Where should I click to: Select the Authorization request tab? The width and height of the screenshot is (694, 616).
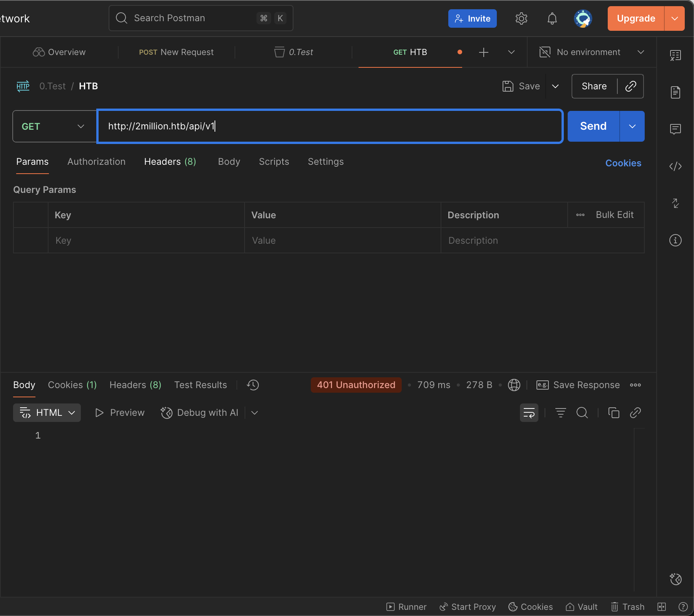[96, 162]
